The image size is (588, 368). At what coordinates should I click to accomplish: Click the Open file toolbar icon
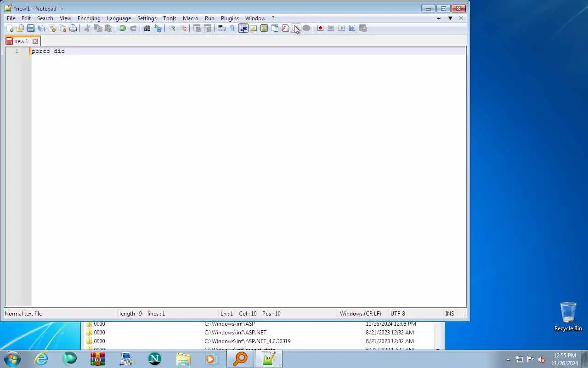(x=20, y=28)
